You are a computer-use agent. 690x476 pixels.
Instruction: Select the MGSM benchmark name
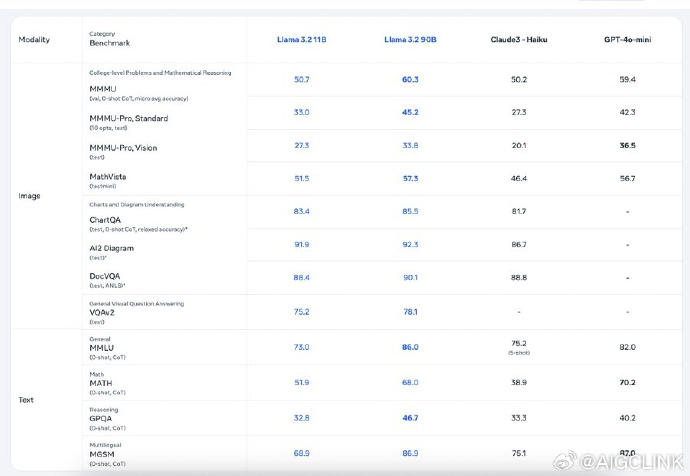click(x=102, y=454)
